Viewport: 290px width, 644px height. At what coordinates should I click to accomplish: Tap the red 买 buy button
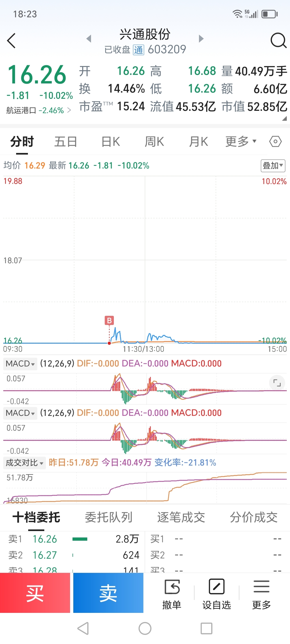[35, 593]
